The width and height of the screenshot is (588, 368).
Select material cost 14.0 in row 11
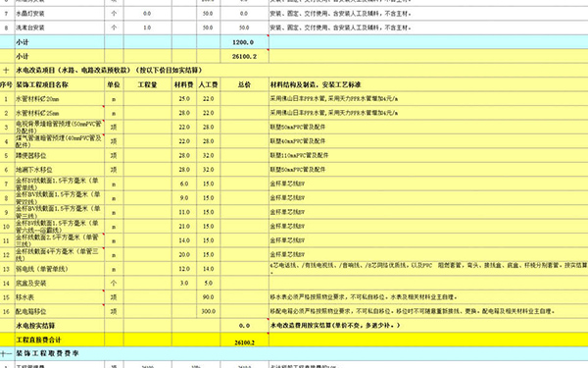[184, 240]
